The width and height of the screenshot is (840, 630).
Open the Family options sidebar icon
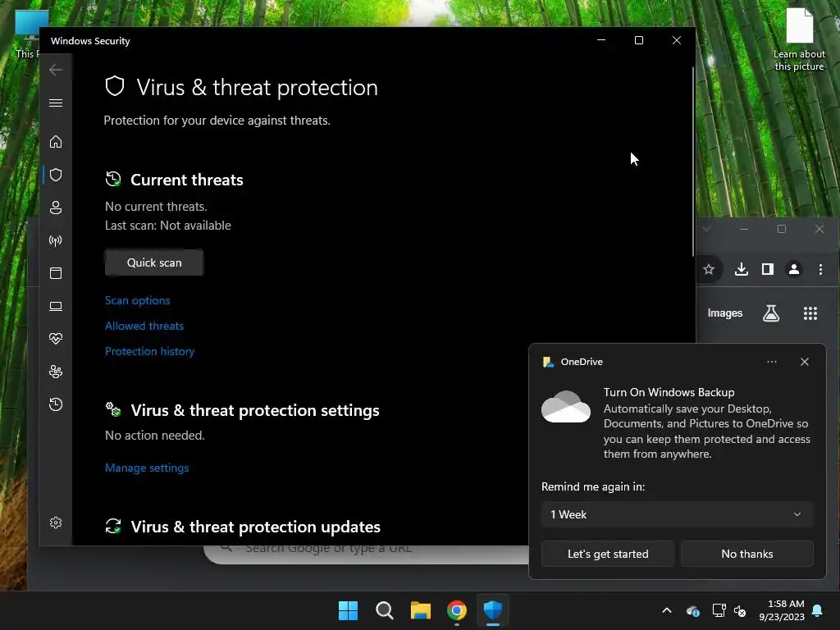click(56, 372)
